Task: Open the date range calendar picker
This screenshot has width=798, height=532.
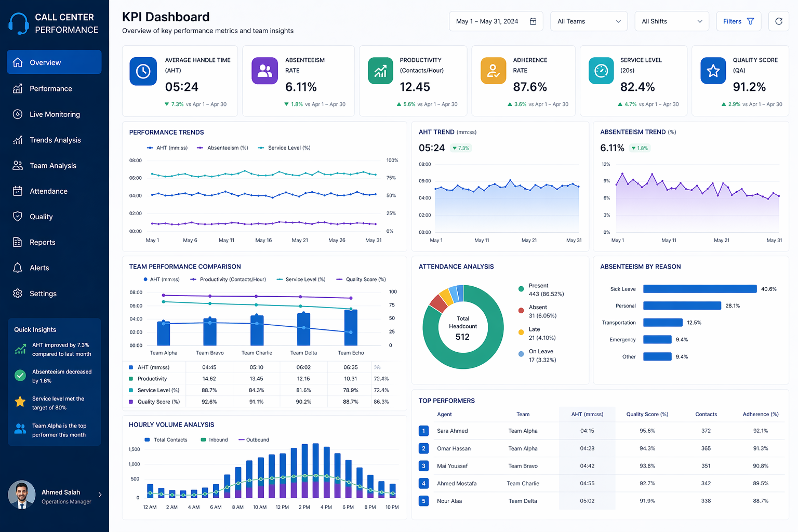Action: (533, 21)
